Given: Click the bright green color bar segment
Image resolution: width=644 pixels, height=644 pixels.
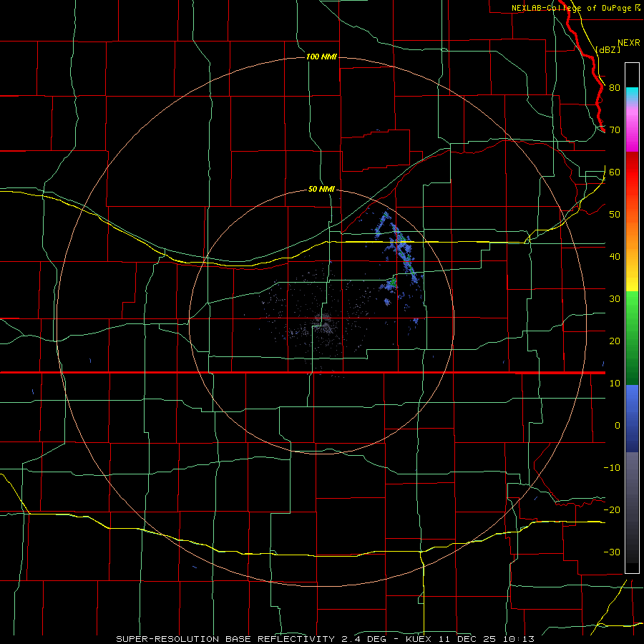Looking at the screenshot, I should pos(632,304).
